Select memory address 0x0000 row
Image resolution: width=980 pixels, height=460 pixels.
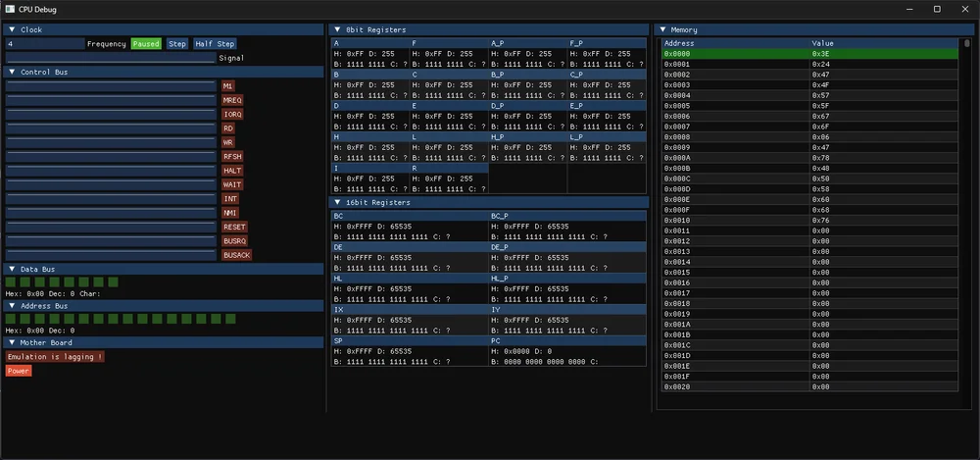tap(809, 54)
